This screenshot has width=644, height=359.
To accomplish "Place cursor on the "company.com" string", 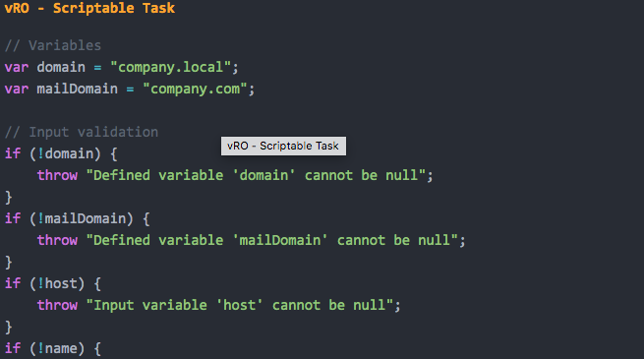I will (x=195, y=89).
